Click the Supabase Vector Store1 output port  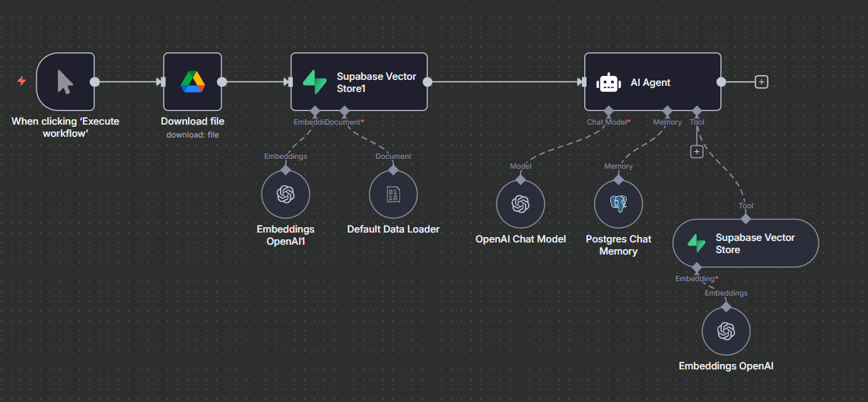coord(428,81)
